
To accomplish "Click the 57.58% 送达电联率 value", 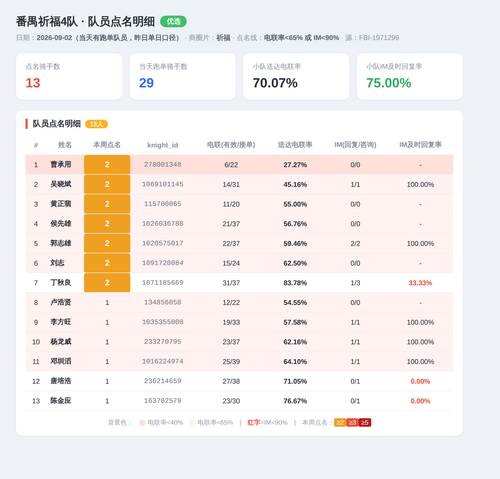I will tap(295, 322).
